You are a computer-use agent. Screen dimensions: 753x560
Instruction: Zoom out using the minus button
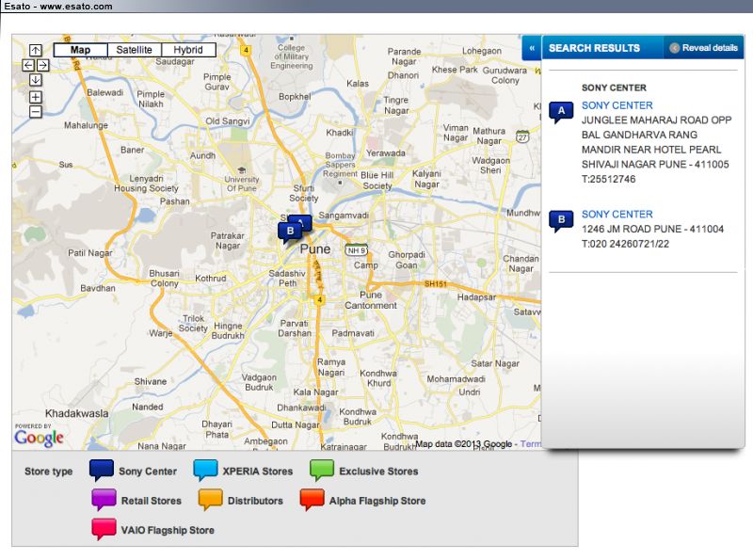tap(35, 112)
